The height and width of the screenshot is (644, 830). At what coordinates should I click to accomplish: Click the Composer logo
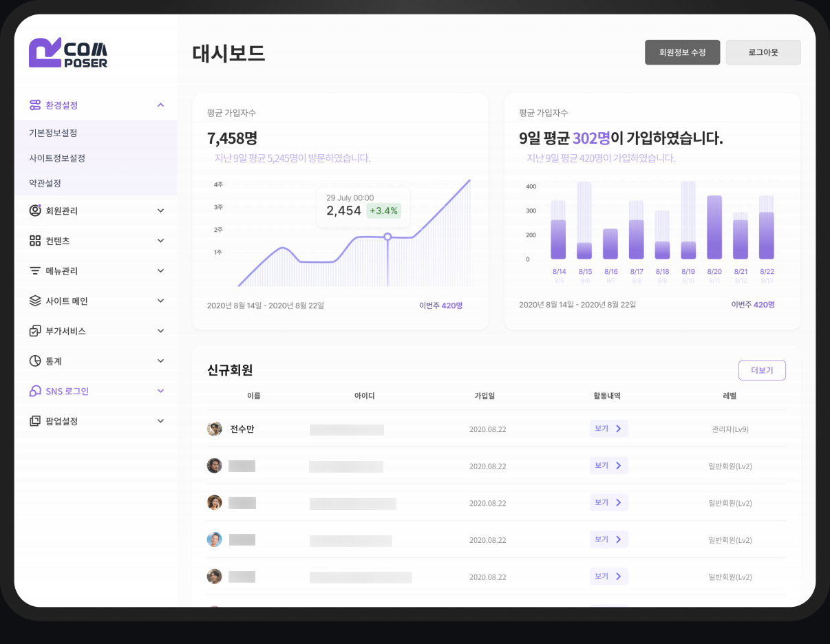(x=68, y=52)
